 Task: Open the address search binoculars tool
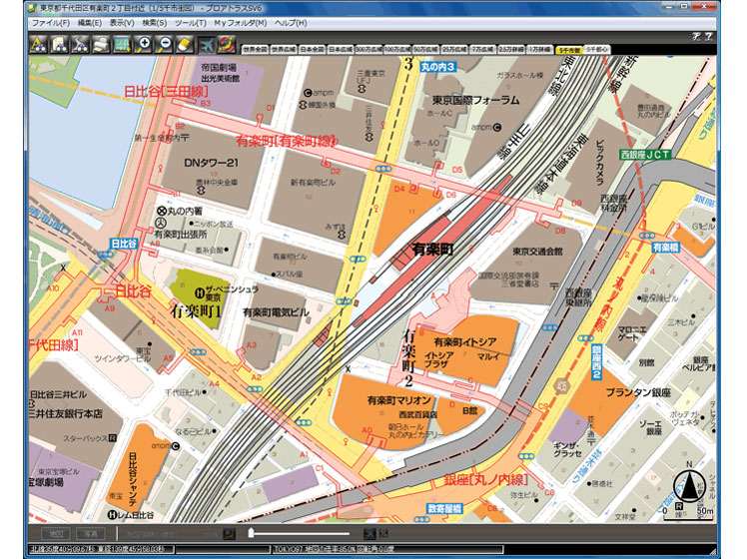click(38, 44)
